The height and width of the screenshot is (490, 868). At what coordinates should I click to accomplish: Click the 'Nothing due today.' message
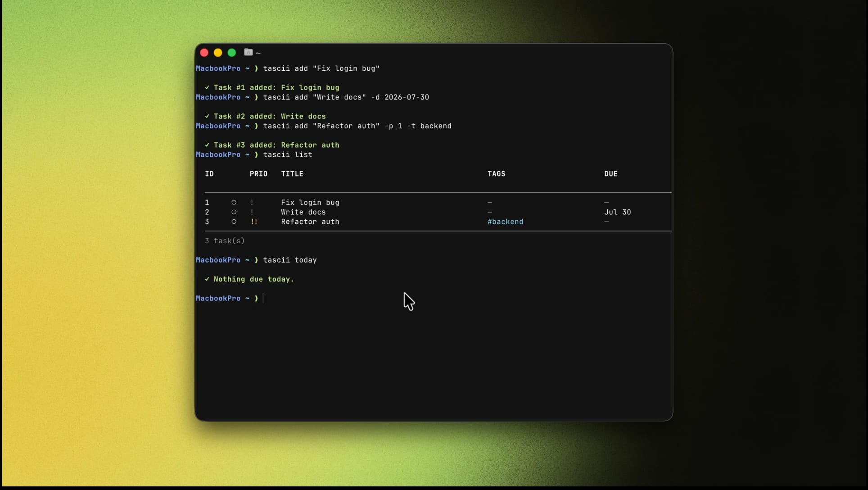(x=253, y=279)
